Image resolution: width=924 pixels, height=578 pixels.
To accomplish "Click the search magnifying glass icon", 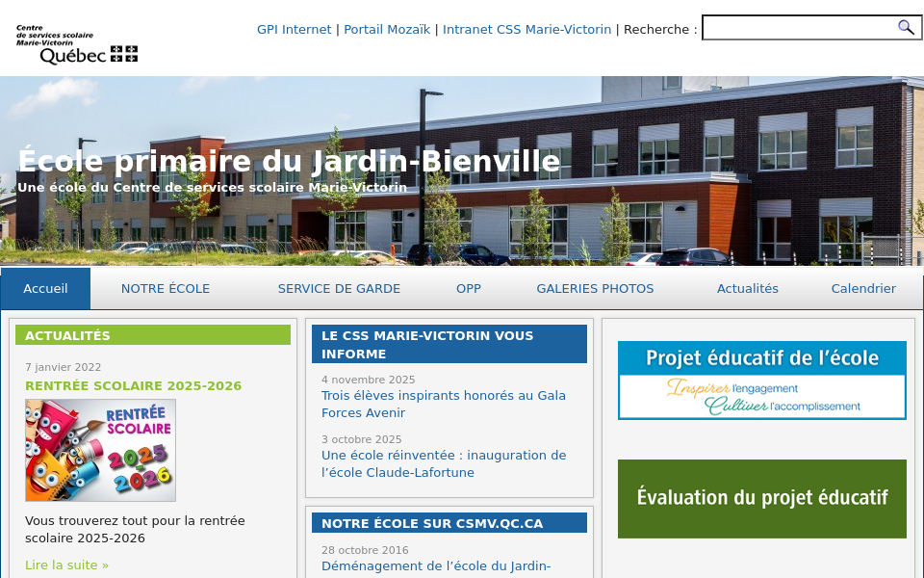I will (x=906, y=27).
